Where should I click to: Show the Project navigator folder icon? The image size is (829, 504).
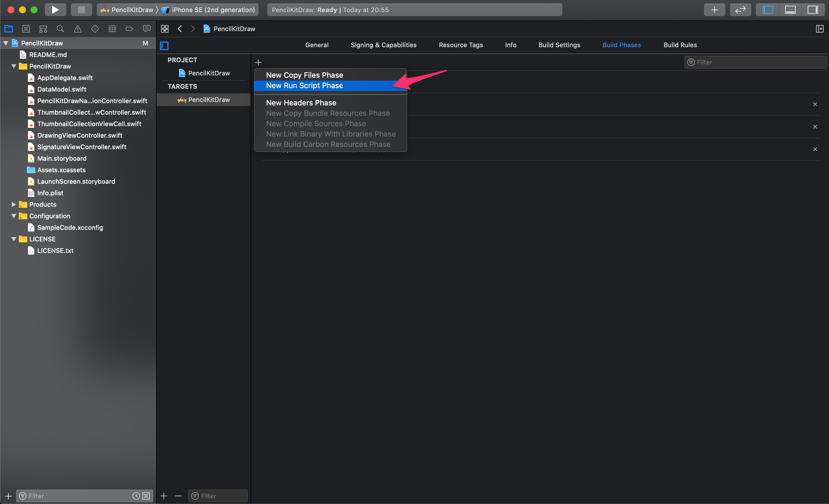[9, 29]
